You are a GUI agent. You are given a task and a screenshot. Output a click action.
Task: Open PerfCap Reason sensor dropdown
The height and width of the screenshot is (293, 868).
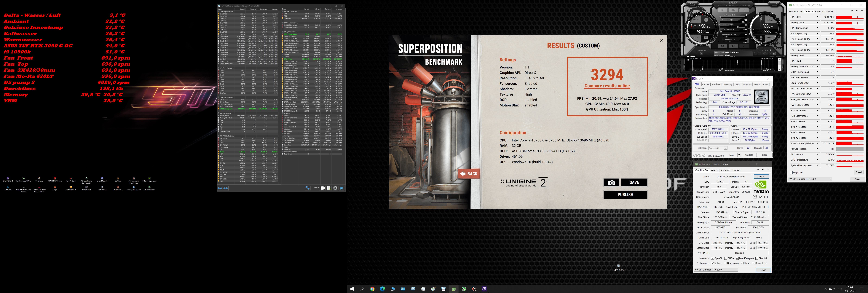818,149
